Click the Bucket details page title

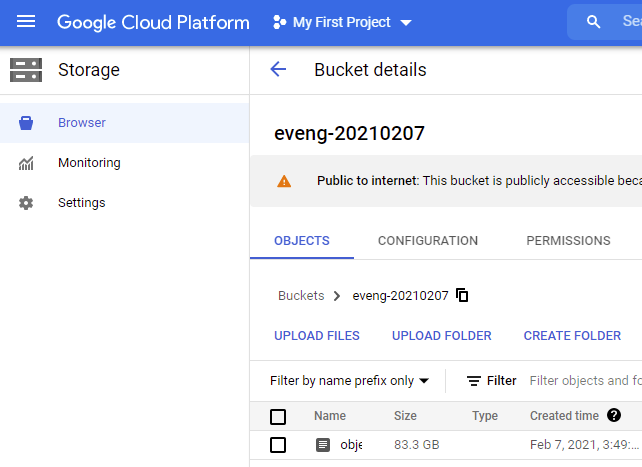[x=370, y=70]
